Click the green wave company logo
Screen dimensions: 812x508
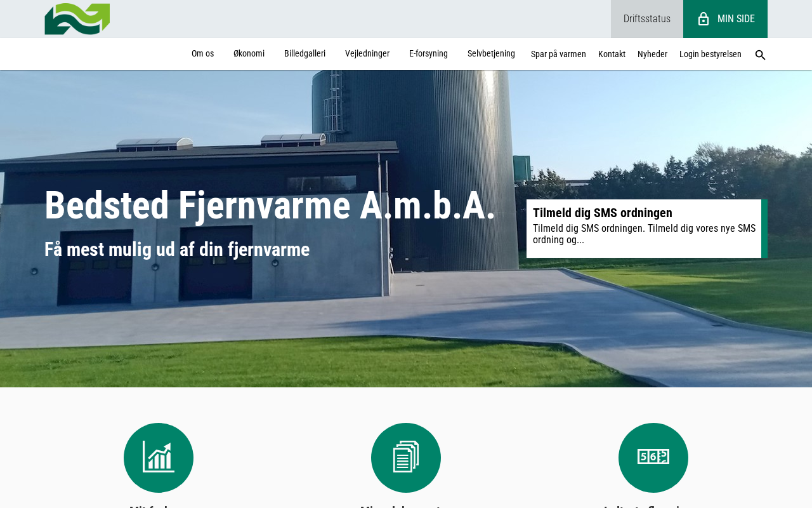[x=77, y=19]
